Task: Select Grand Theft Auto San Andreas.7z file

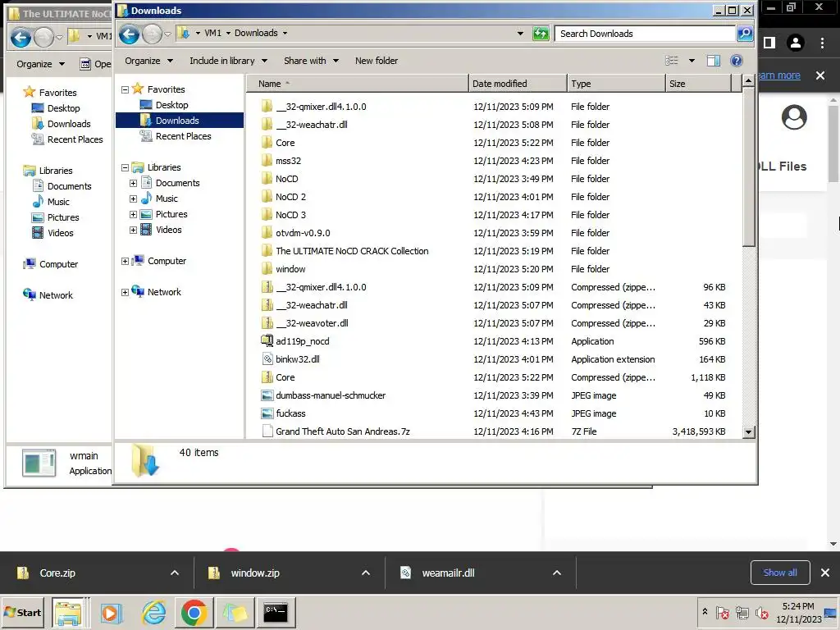Action: (x=342, y=431)
